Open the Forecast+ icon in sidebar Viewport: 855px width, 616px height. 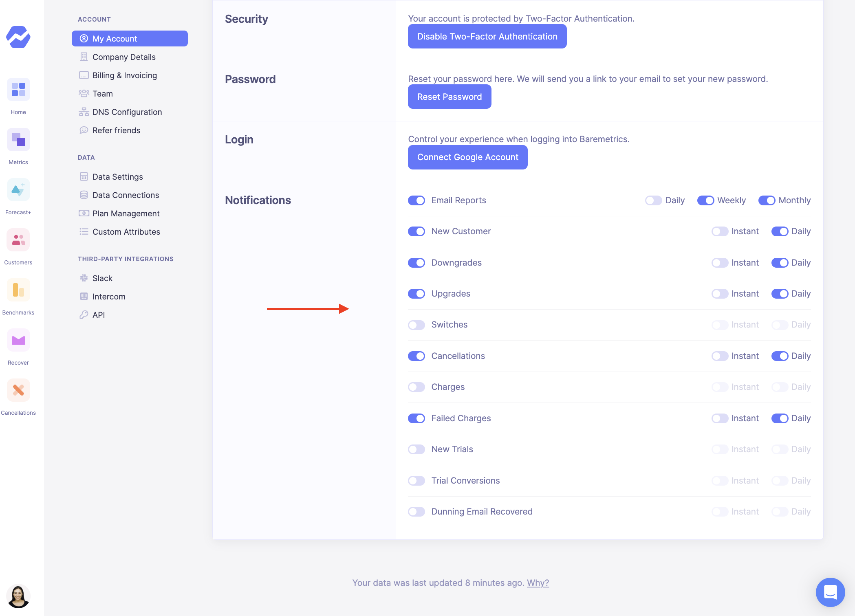pos(18,190)
